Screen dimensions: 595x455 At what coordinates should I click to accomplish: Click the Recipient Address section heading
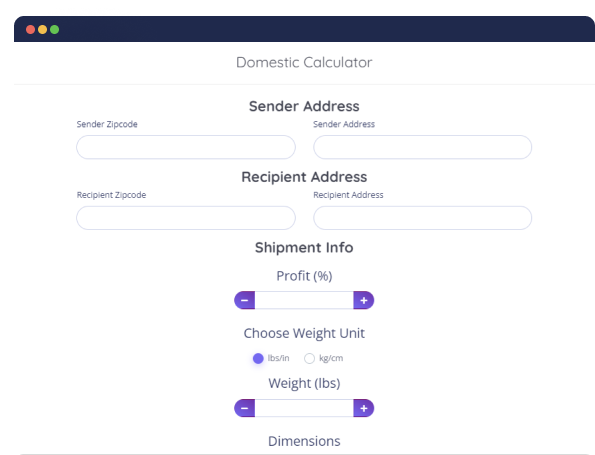[304, 177]
